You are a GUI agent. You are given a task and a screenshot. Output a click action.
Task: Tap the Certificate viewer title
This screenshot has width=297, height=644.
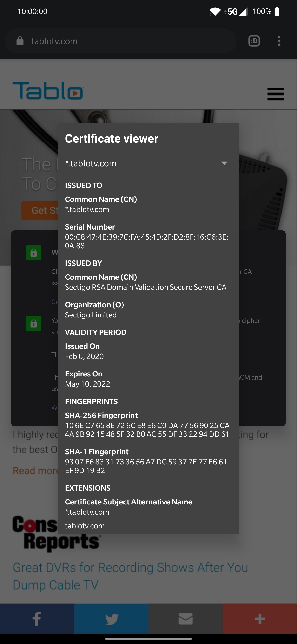112,139
